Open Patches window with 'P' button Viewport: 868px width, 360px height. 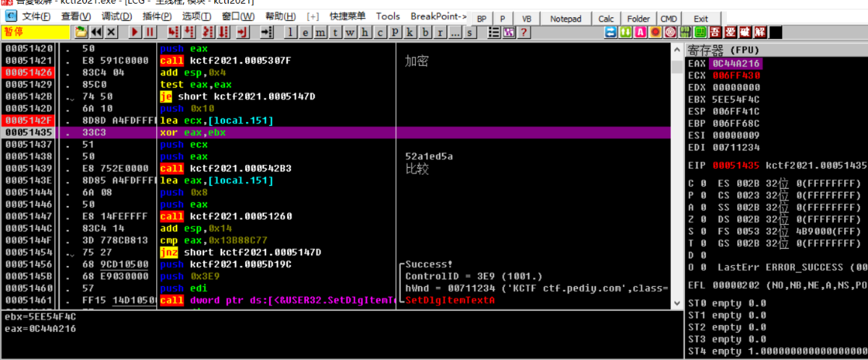click(395, 32)
